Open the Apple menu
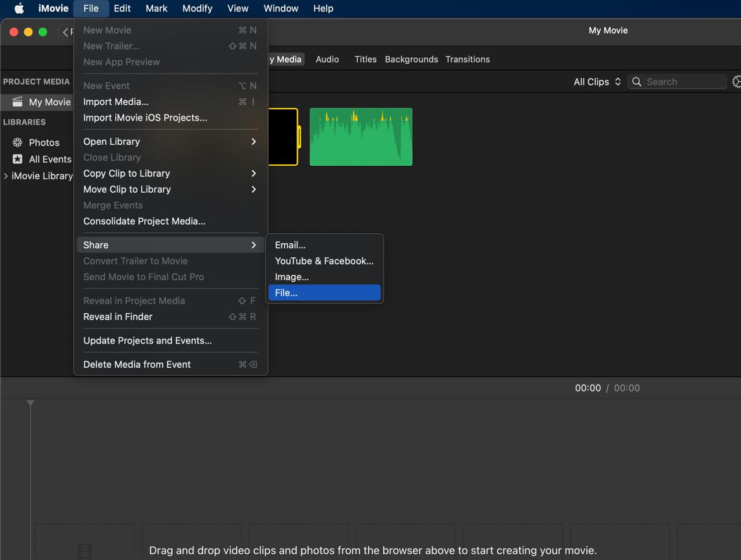Screen dimensions: 741x560 tap(19, 8)
